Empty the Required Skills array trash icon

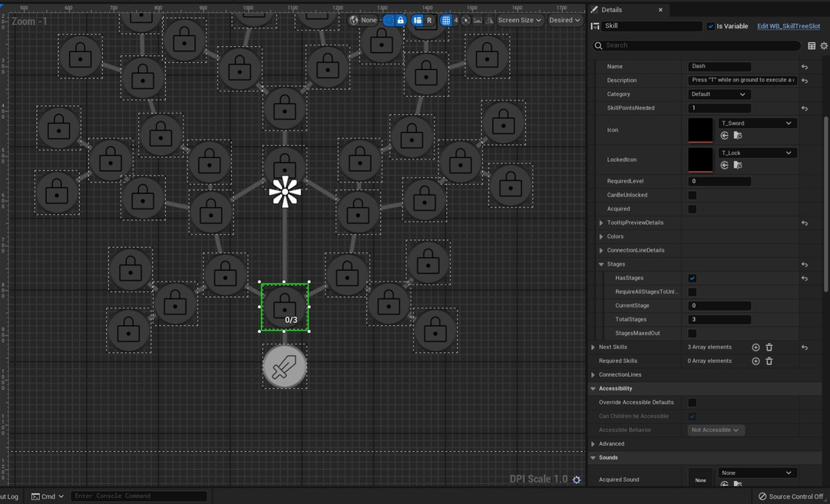coord(769,361)
